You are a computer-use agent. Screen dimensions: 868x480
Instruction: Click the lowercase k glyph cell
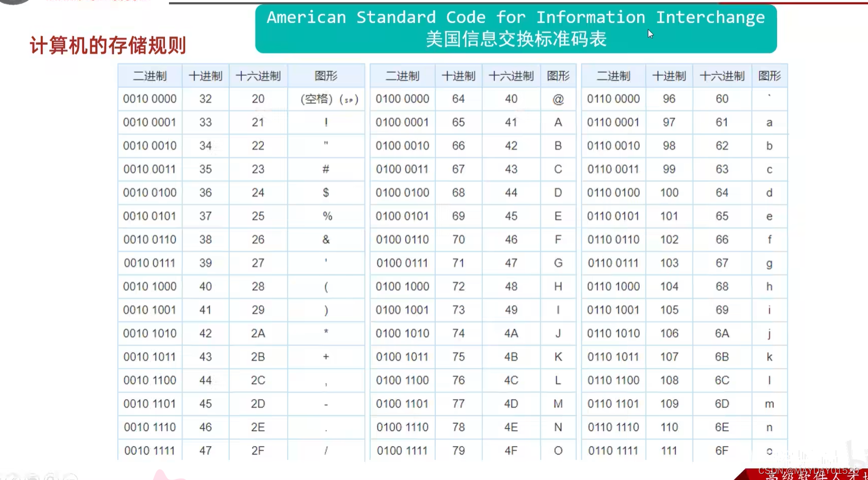(x=770, y=357)
